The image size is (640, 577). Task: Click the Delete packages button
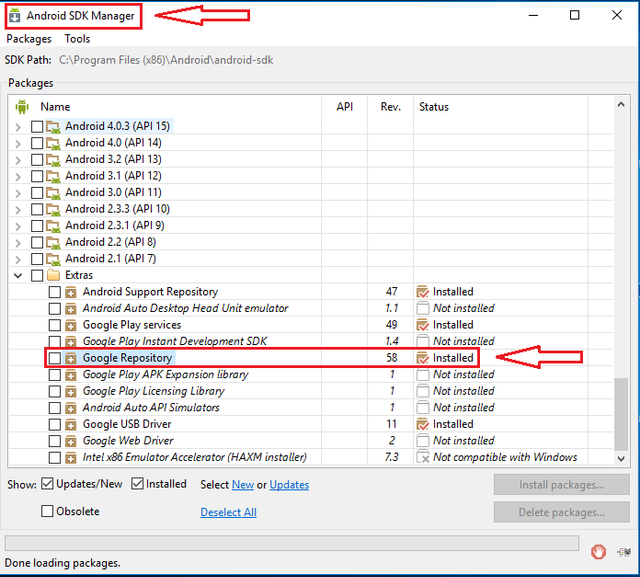tap(562, 512)
